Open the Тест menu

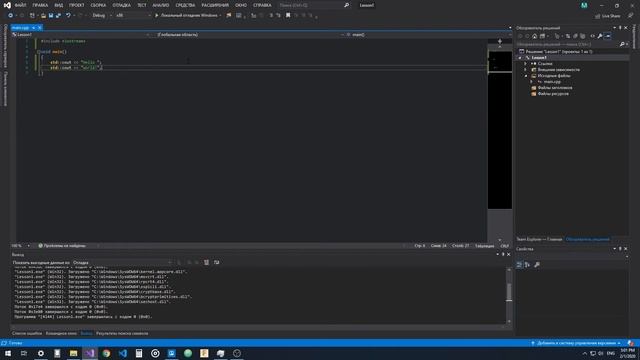coord(142,5)
